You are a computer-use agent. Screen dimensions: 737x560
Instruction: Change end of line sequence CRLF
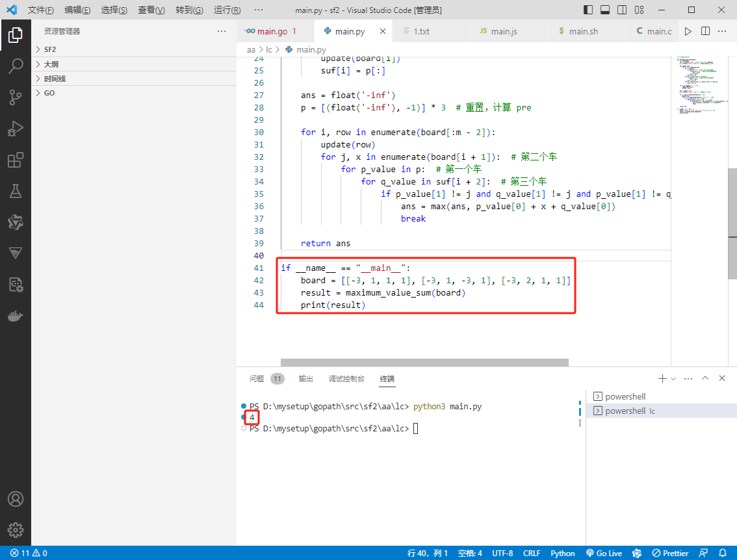tap(532, 553)
